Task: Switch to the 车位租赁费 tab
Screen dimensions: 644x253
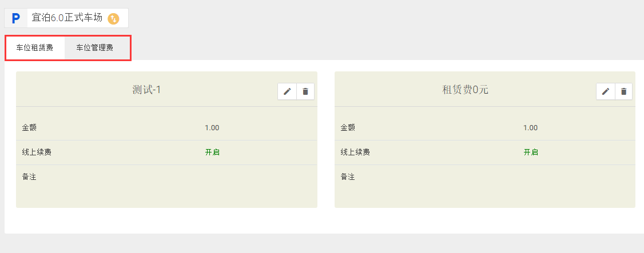Action: (35, 48)
